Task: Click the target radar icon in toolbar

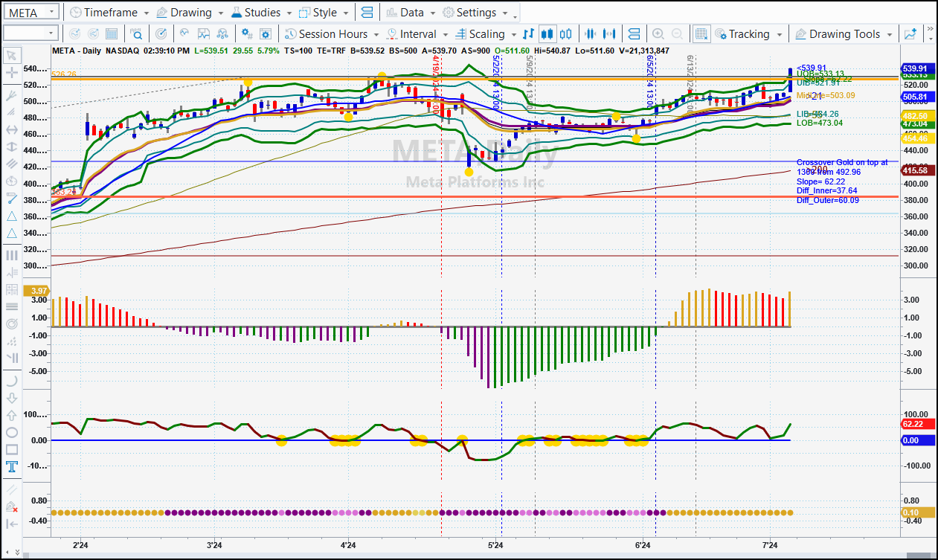Action: (x=161, y=33)
